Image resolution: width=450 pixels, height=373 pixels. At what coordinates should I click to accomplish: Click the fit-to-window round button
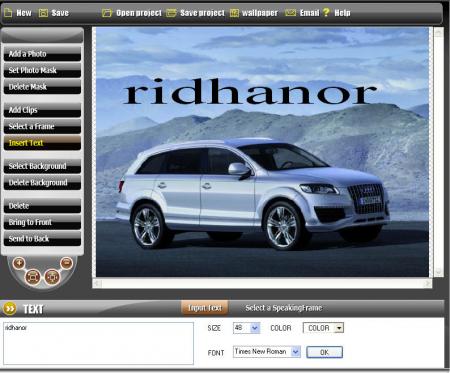tap(32, 277)
